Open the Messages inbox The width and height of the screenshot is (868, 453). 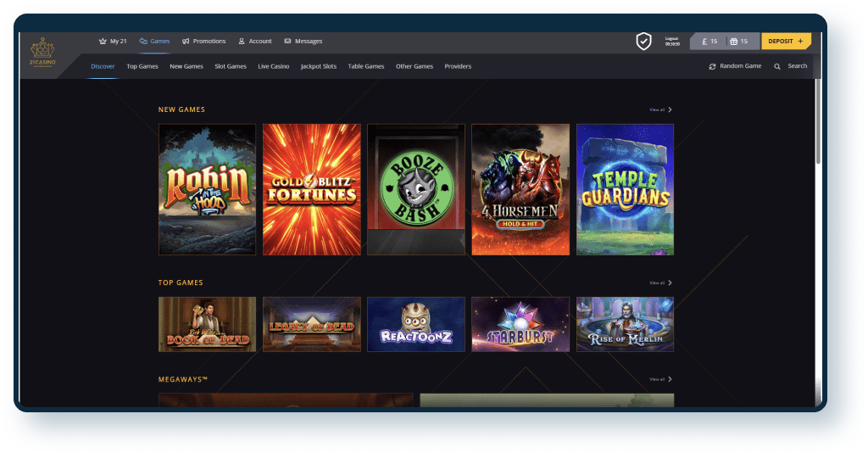303,41
